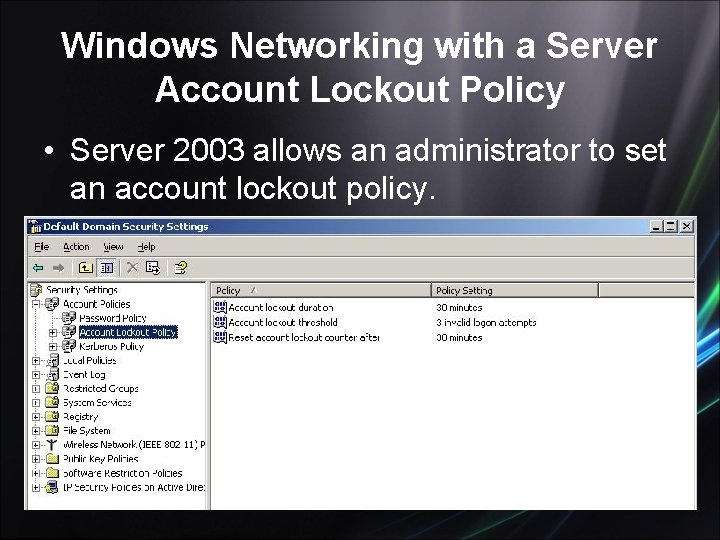Click the Wireless Network antenna icon

[x=52, y=444]
